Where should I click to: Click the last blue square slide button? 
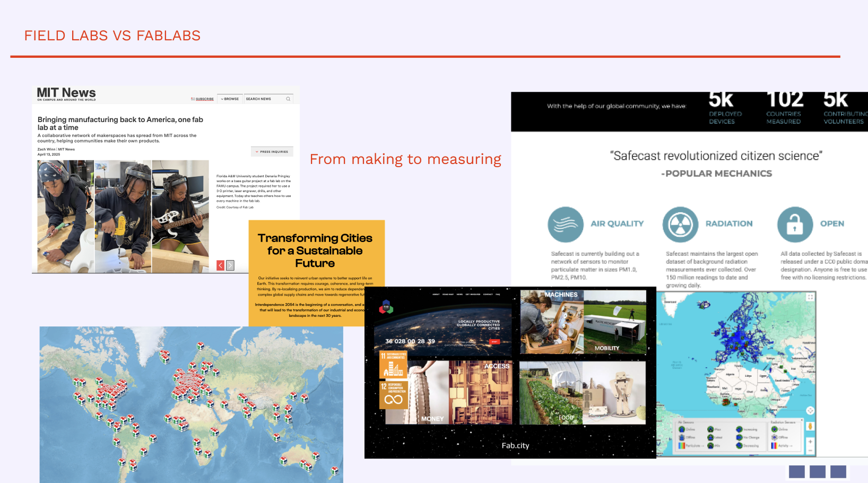click(838, 472)
